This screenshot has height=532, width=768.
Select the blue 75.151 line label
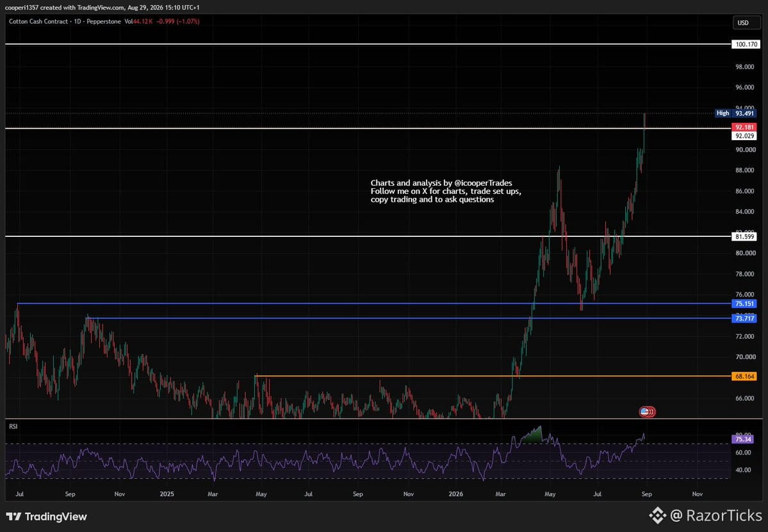(744, 304)
